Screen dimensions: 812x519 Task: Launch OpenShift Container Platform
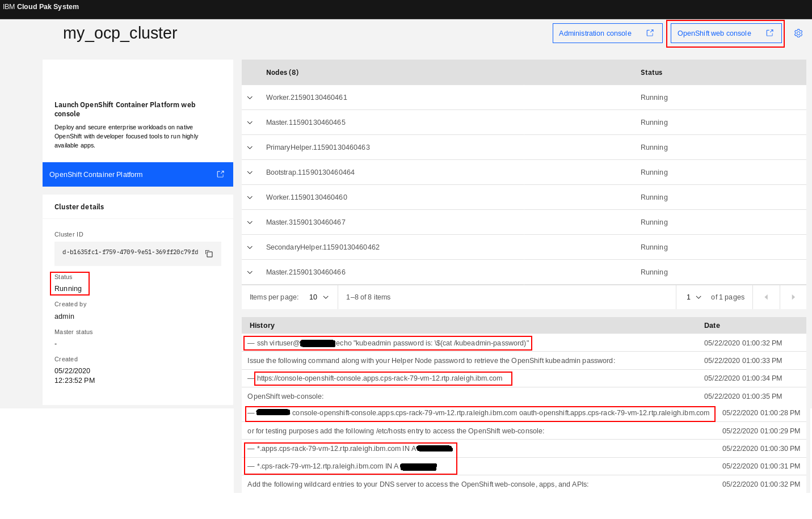pos(138,174)
